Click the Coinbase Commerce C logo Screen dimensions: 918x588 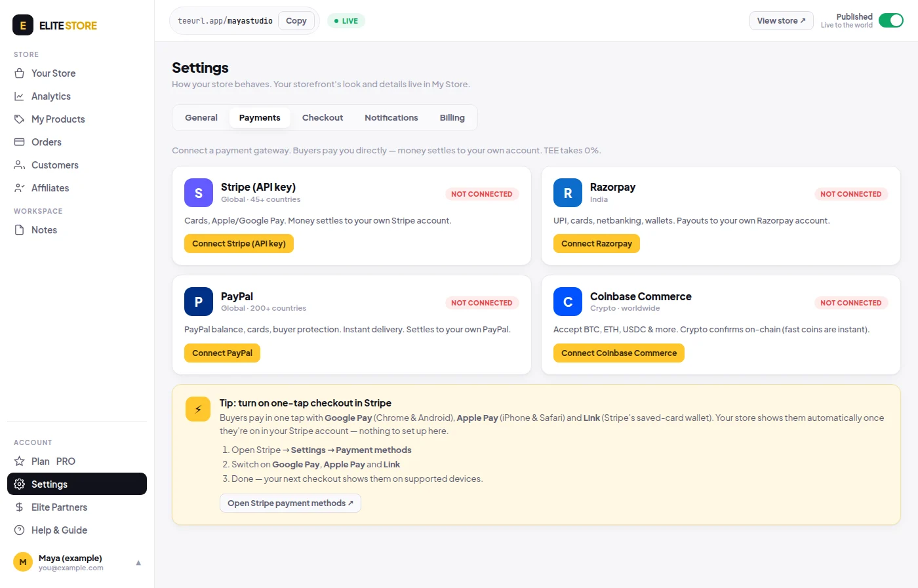pos(568,302)
